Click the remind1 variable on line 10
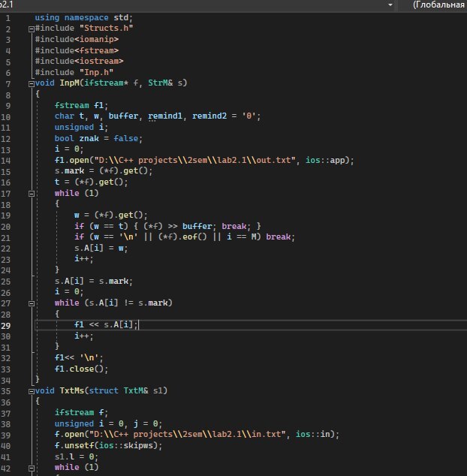Image resolution: width=467 pixels, height=476 pixels. [165, 116]
